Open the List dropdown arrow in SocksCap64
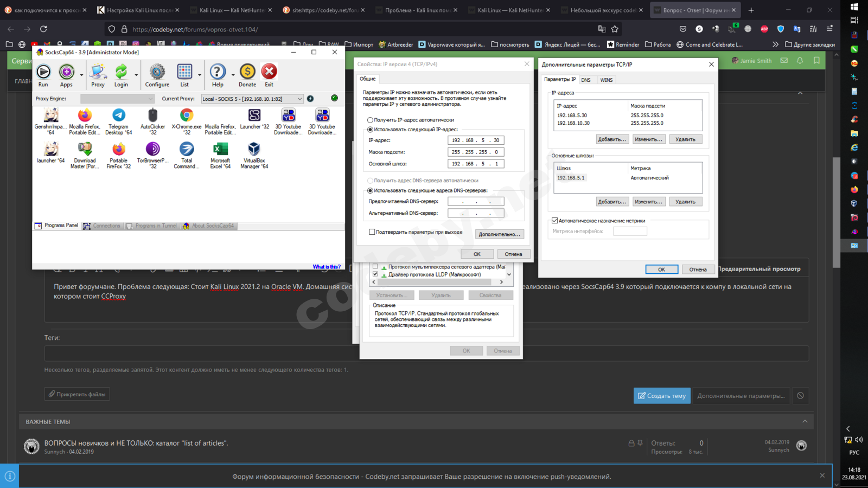The image size is (868, 488). (x=200, y=75)
